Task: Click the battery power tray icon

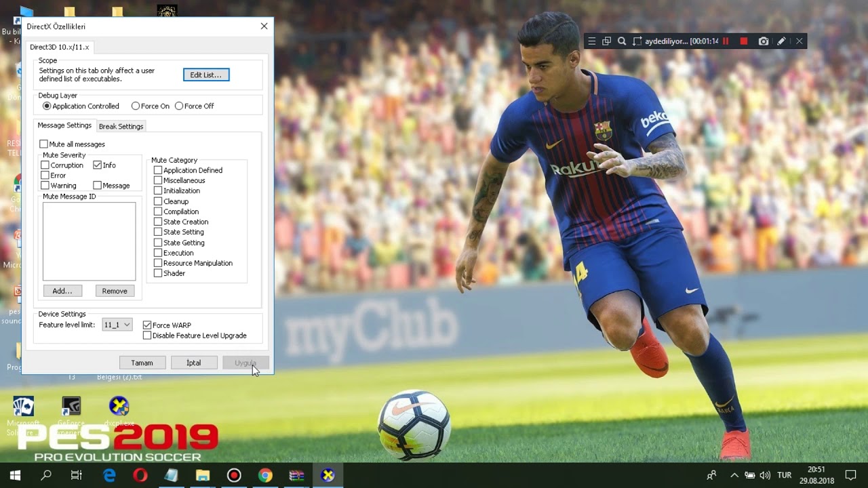Action: point(750,475)
